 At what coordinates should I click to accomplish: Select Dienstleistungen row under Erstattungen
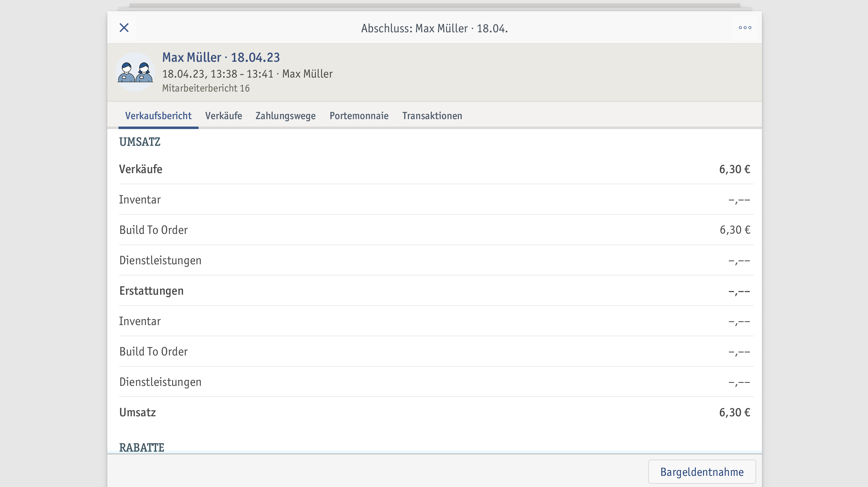click(x=436, y=382)
